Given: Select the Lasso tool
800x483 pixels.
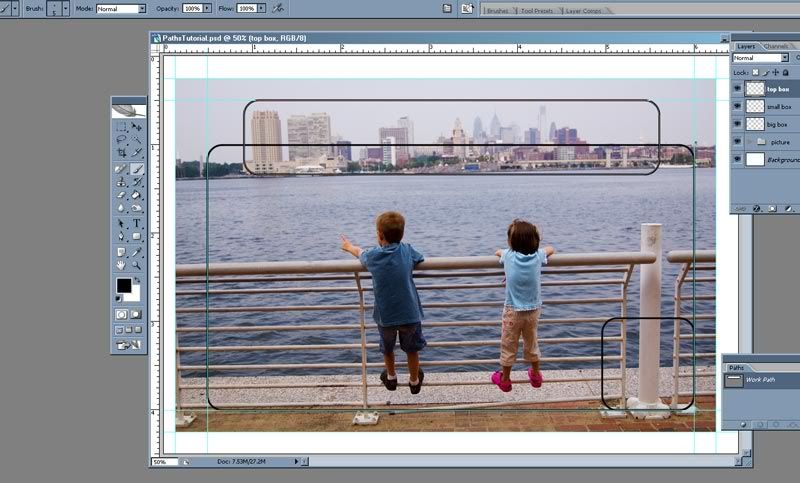Looking at the screenshot, I should coord(121,139).
